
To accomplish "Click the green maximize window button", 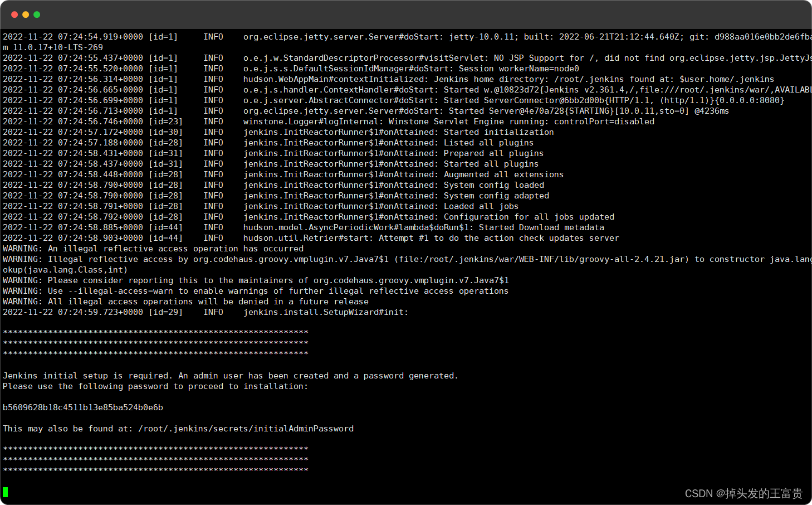I will [x=37, y=14].
